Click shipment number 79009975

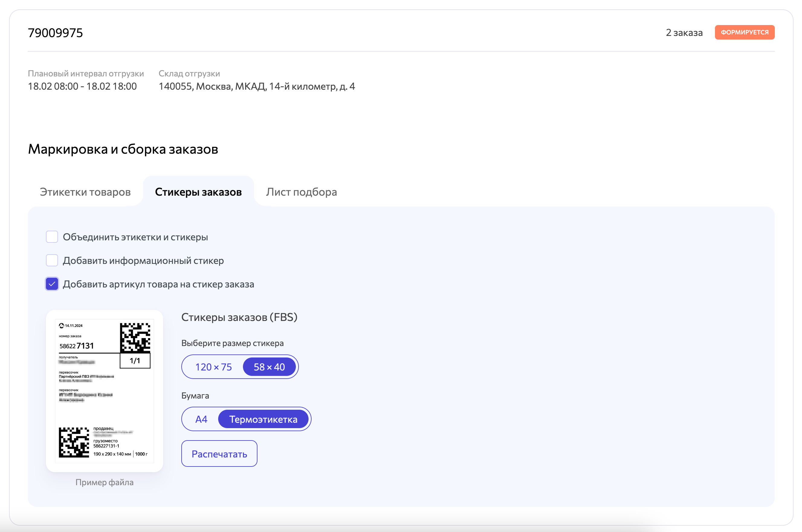(55, 33)
